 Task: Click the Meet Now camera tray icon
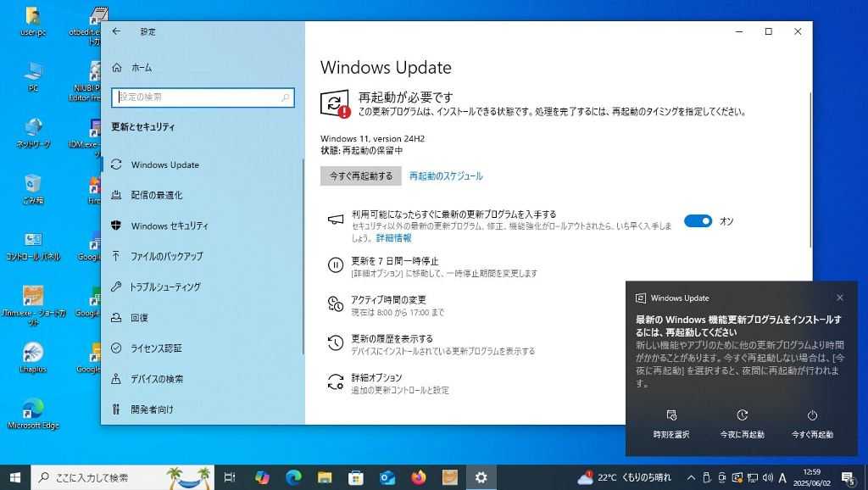(722, 477)
